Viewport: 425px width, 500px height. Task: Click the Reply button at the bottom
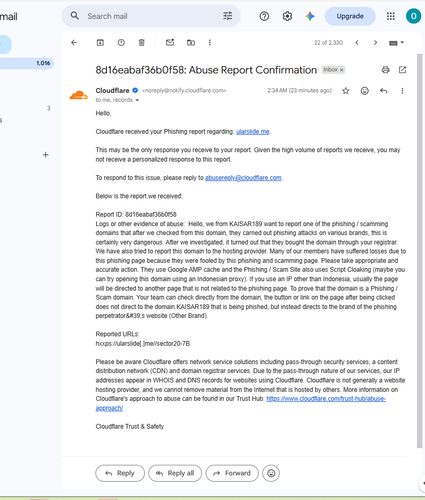click(x=120, y=473)
